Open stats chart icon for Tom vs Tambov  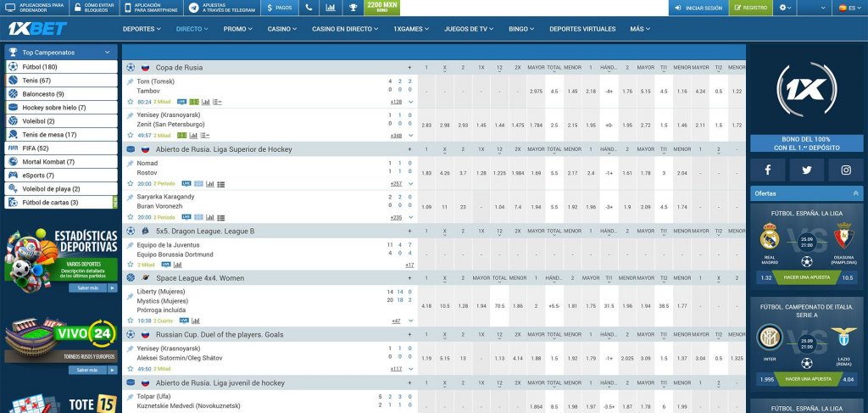point(206,102)
